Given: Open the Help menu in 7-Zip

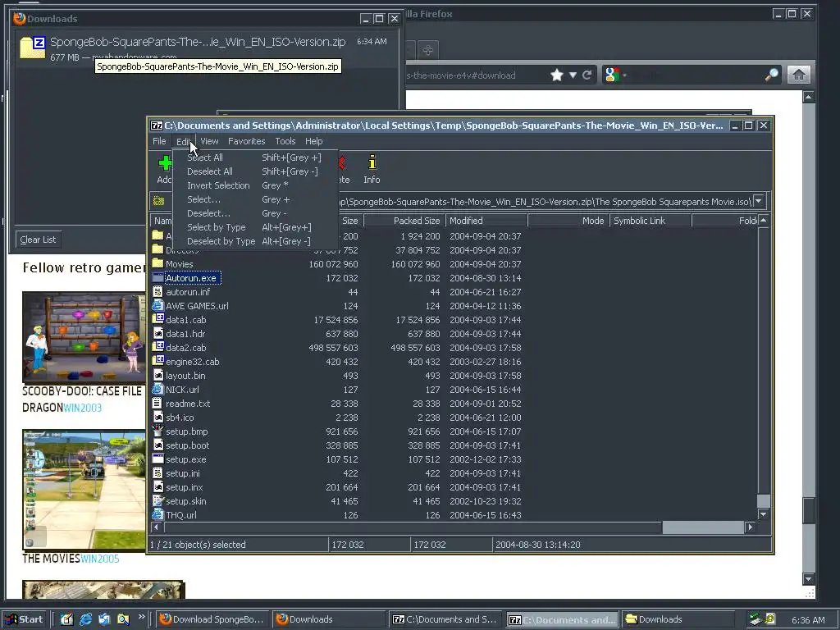Looking at the screenshot, I should pos(314,141).
